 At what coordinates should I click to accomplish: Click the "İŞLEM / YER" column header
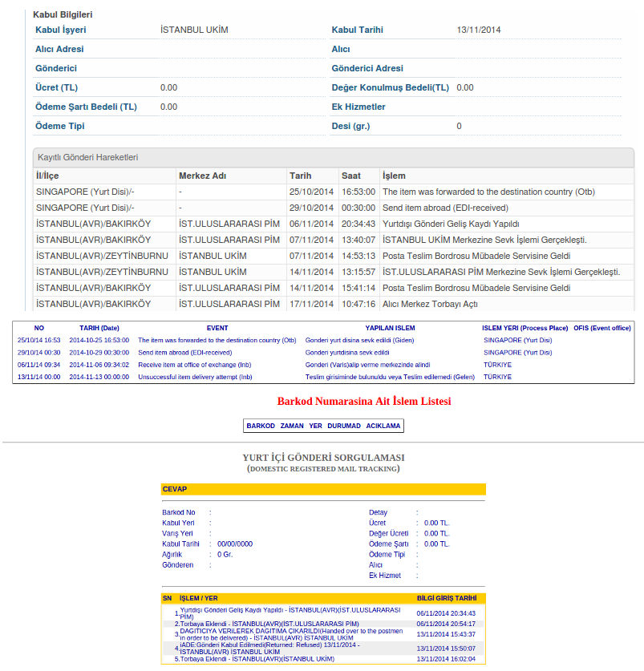pyautogui.click(x=198, y=598)
